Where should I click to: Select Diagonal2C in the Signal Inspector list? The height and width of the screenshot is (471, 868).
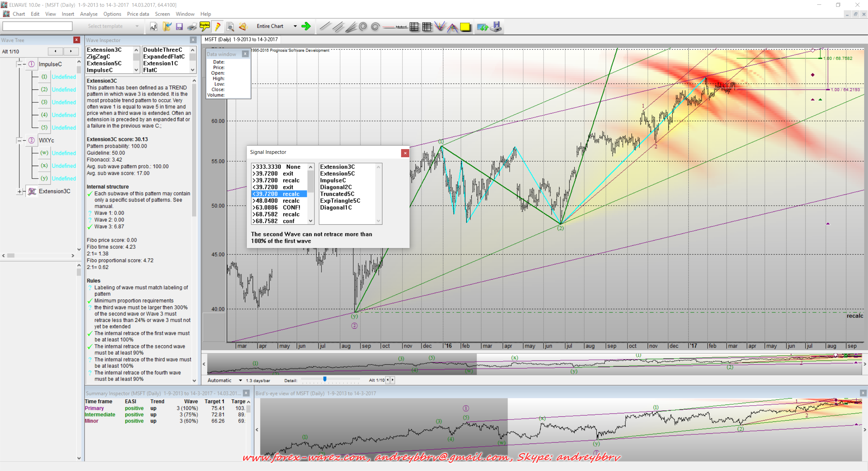[336, 187]
